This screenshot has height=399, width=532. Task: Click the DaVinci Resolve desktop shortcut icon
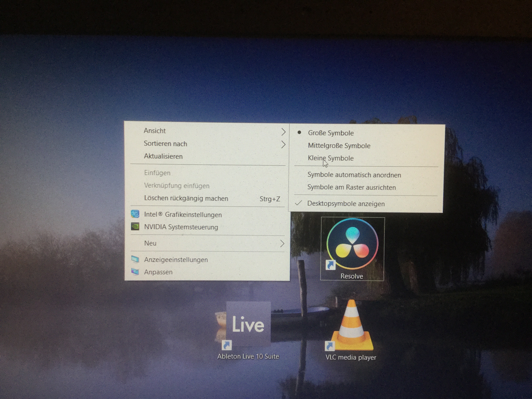point(352,243)
